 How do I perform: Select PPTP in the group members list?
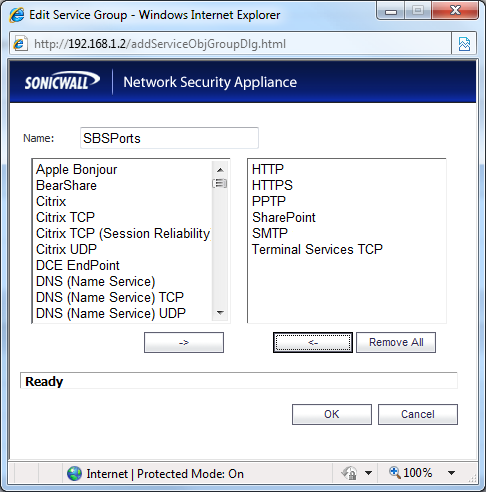tap(269, 201)
